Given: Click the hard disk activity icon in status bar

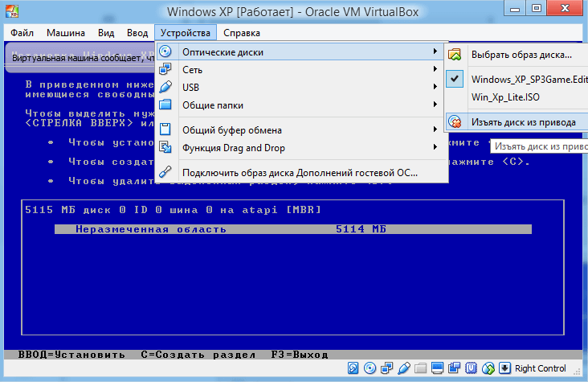Looking at the screenshot, I should pos(353,368).
